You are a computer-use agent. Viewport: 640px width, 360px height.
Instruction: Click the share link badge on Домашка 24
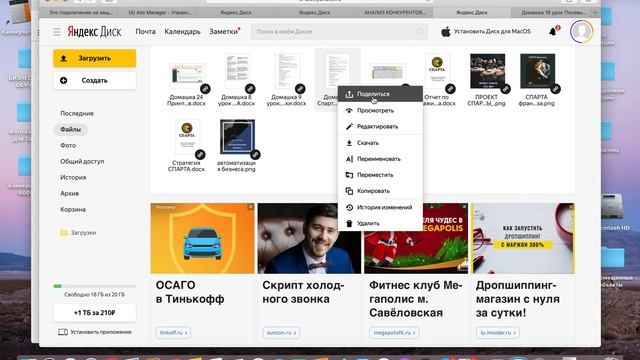205,89
